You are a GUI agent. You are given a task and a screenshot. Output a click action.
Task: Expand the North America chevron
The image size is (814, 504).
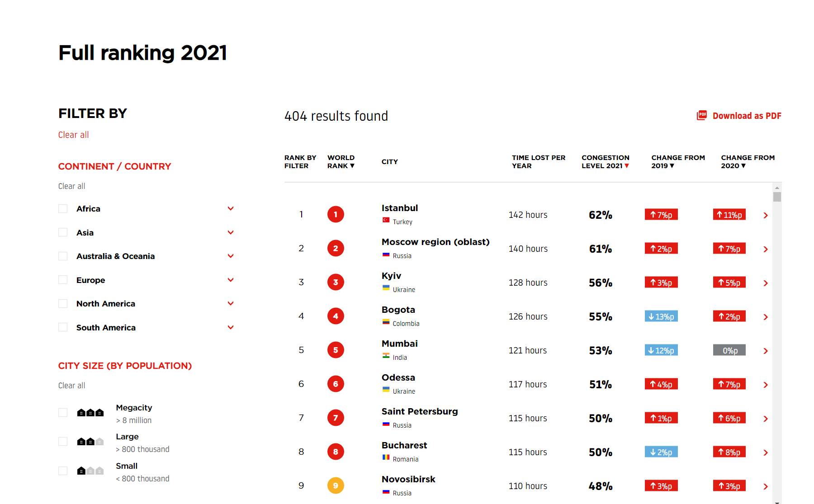231,303
